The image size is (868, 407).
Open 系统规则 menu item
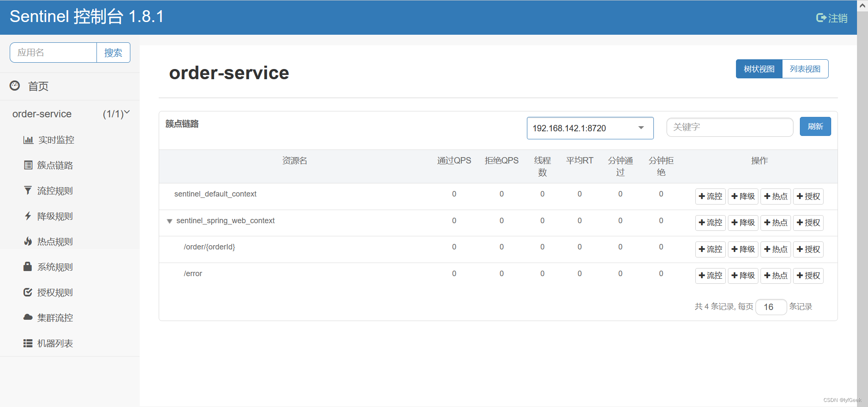coord(55,267)
